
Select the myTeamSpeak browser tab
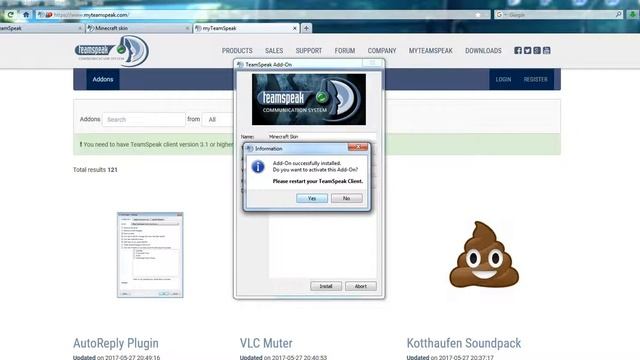pos(246,28)
